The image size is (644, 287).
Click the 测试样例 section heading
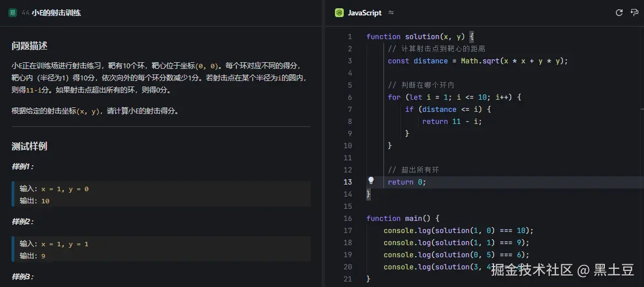[29, 146]
